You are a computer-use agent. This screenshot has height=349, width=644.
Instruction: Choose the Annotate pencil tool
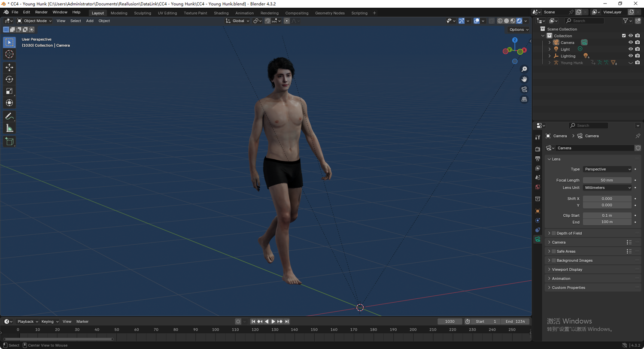coord(9,116)
